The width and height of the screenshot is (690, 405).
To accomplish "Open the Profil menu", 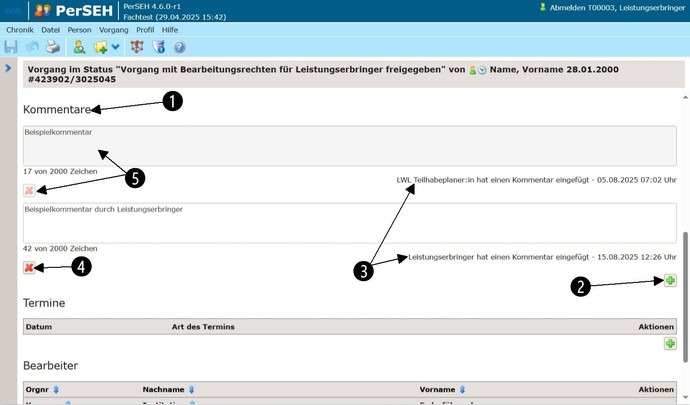I will pyautogui.click(x=145, y=30).
